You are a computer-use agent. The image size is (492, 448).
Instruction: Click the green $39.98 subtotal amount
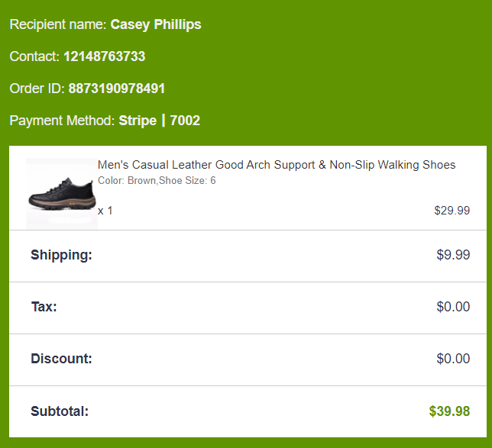point(449,411)
